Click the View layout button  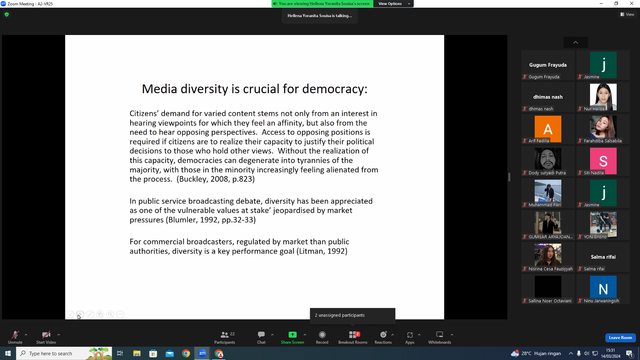click(x=627, y=14)
